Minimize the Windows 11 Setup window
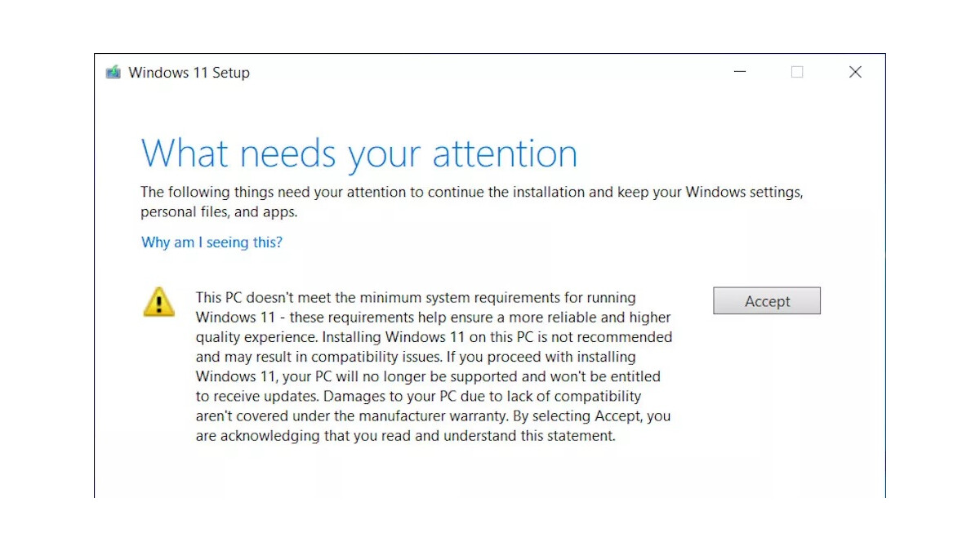The width and height of the screenshot is (980, 551). 740,72
